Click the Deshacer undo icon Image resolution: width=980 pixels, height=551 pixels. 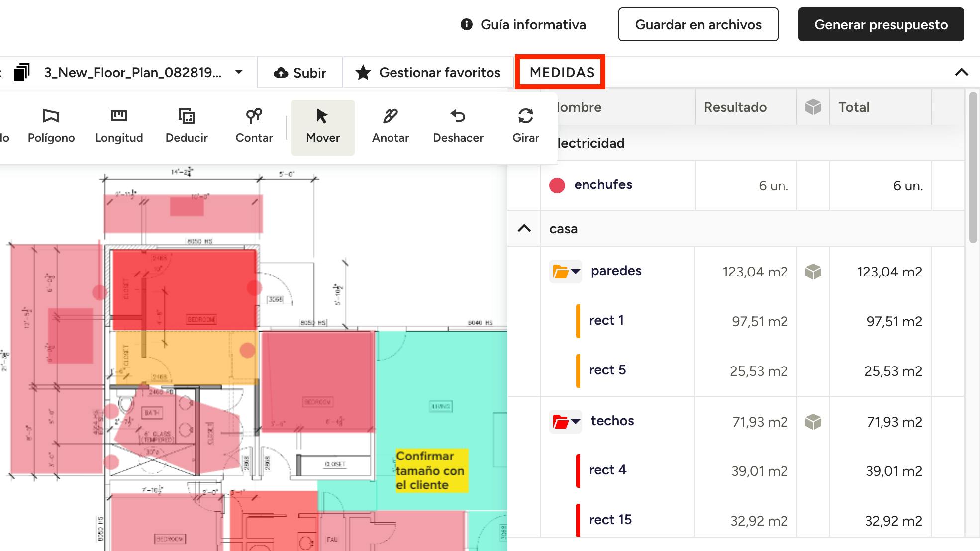click(458, 116)
